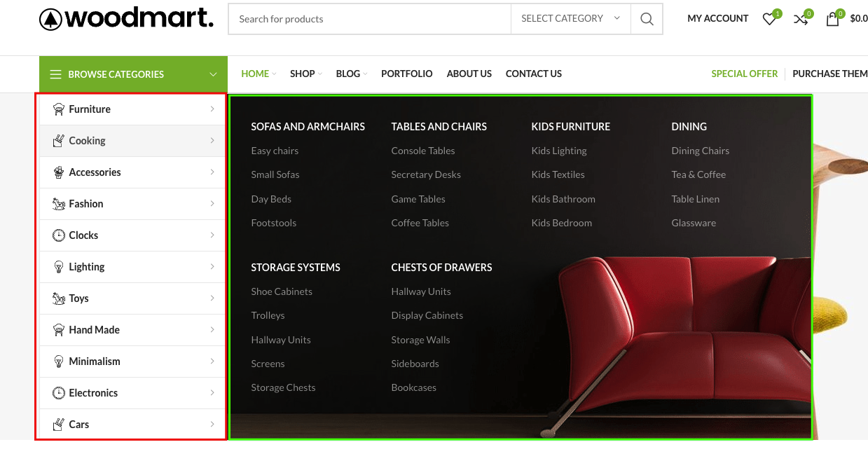Open the Kids Furniture heading

pyautogui.click(x=571, y=127)
